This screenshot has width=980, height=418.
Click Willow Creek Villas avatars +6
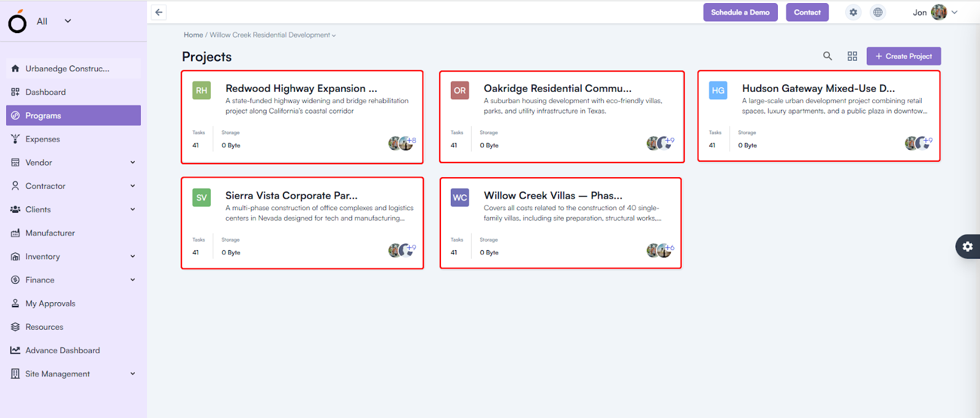(x=661, y=250)
